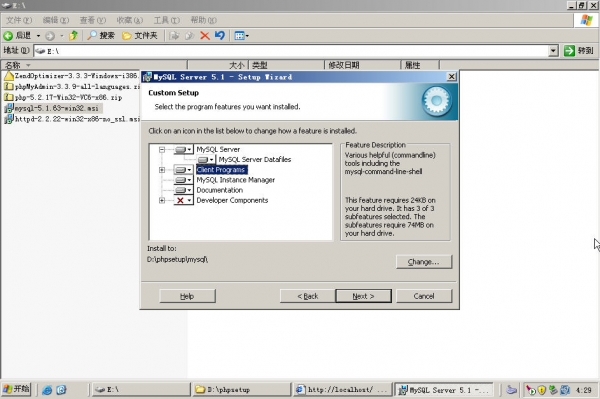Open the 工具 (Tools) menu
The image size is (600, 399).
tap(167, 20)
